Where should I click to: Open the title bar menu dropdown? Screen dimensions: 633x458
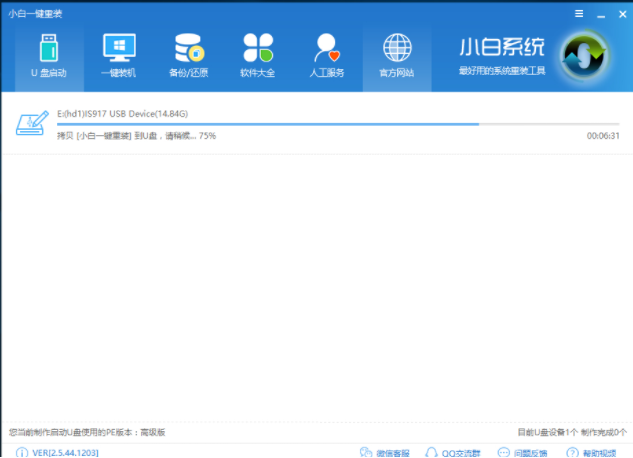580,13
